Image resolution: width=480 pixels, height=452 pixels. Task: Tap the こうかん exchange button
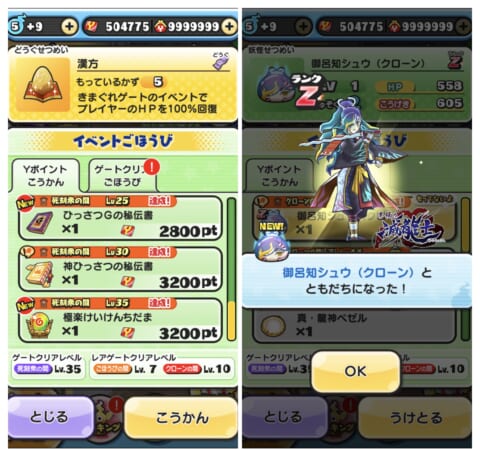click(x=182, y=417)
